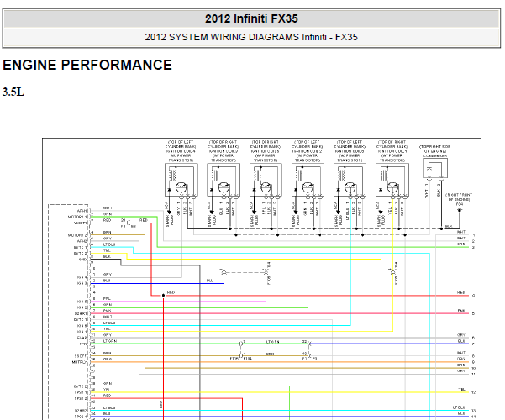Click the red wire splice dot labeled RED
505x420 pixels.
tap(163, 296)
